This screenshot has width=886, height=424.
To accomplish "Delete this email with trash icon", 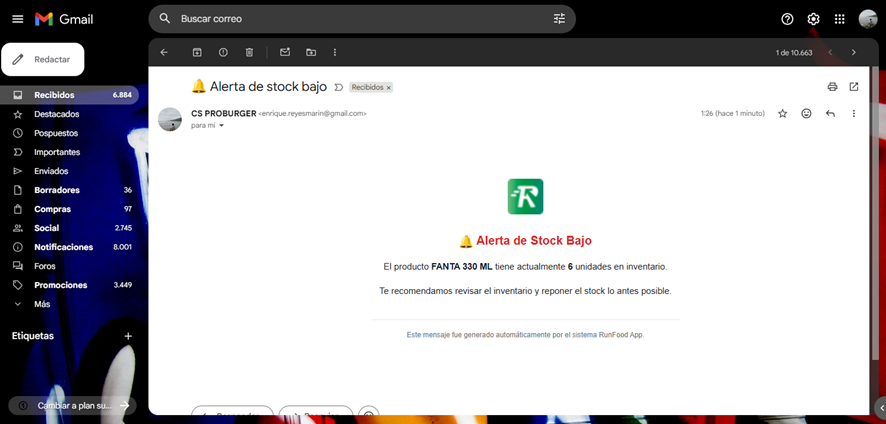I will 249,52.
